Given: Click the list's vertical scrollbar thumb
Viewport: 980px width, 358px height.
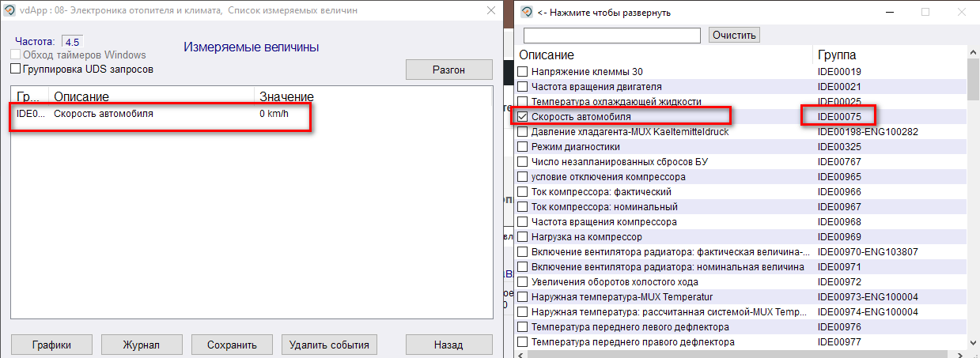Looking at the screenshot, I should (973, 80).
